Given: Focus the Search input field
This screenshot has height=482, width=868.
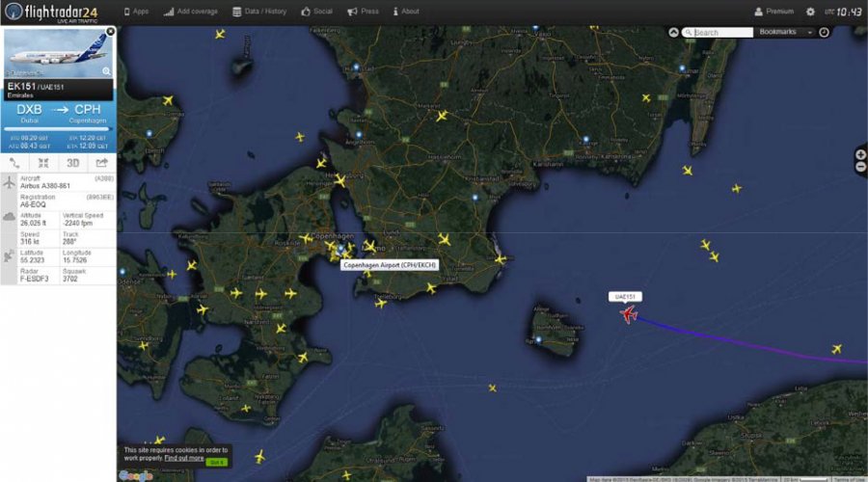Looking at the screenshot, I should (x=718, y=33).
